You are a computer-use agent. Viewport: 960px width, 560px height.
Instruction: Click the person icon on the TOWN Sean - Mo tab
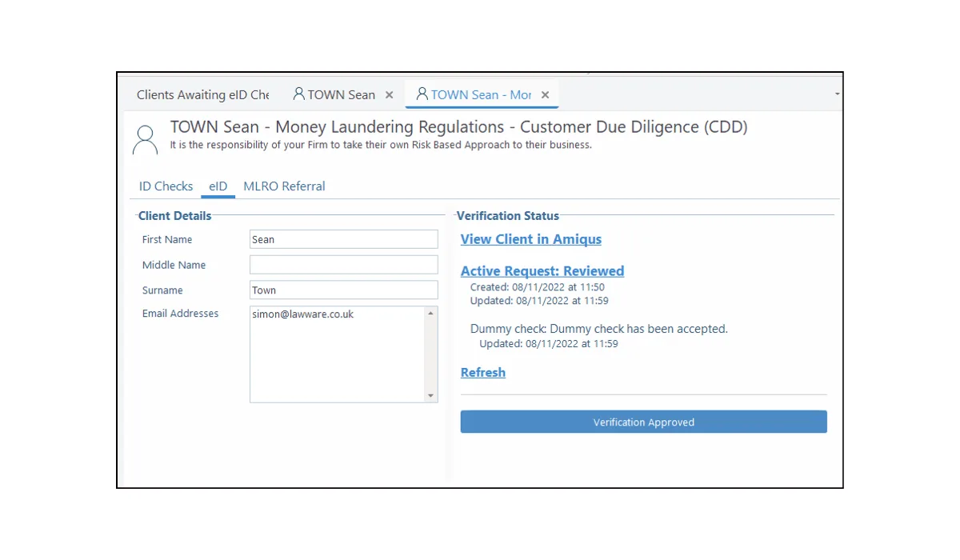tap(422, 94)
